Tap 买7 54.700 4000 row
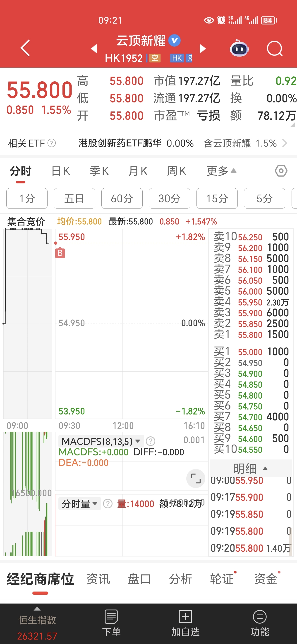Viewport: 297px width, 644px height. point(251,417)
